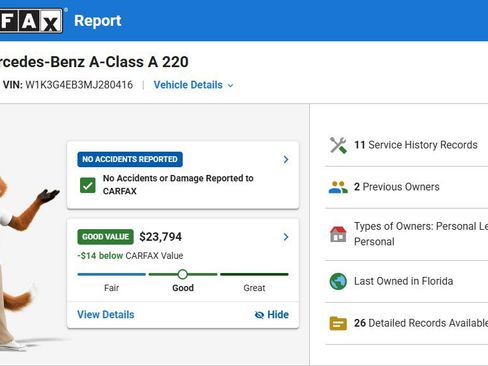Open the price value card chevron
The image size is (488, 366).
[x=286, y=237]
